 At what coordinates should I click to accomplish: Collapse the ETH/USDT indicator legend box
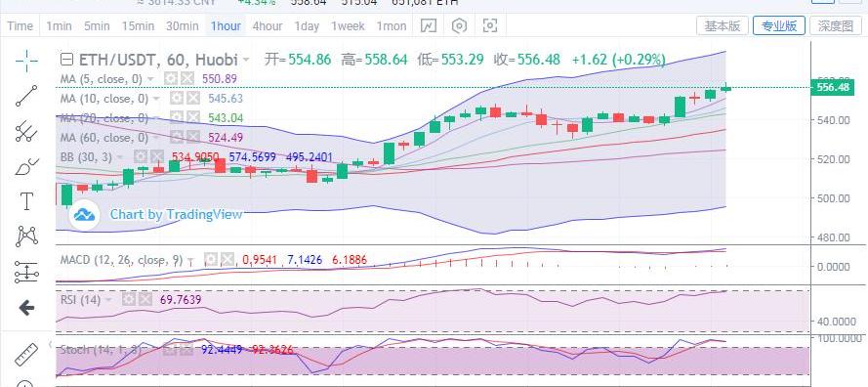coord(66,60)
